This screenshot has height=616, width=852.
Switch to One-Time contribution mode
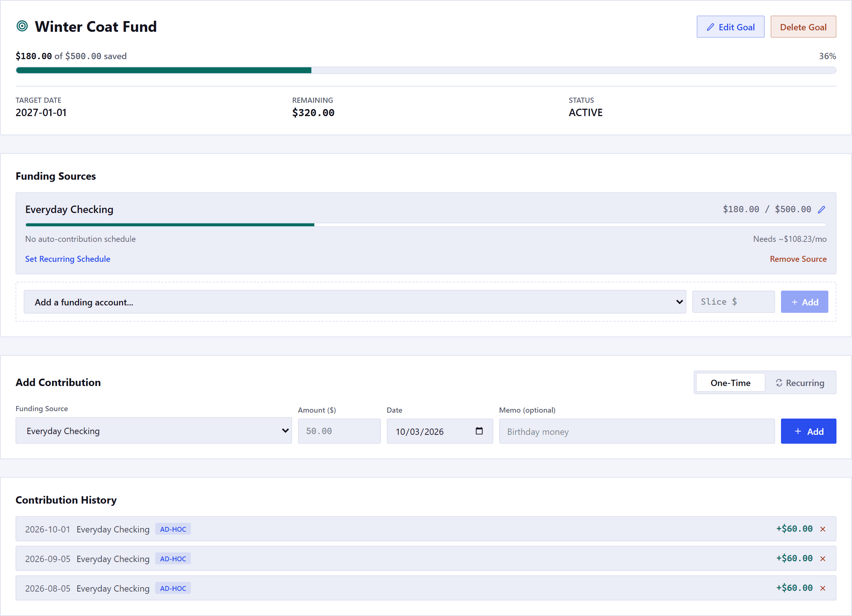coord(730,383)
